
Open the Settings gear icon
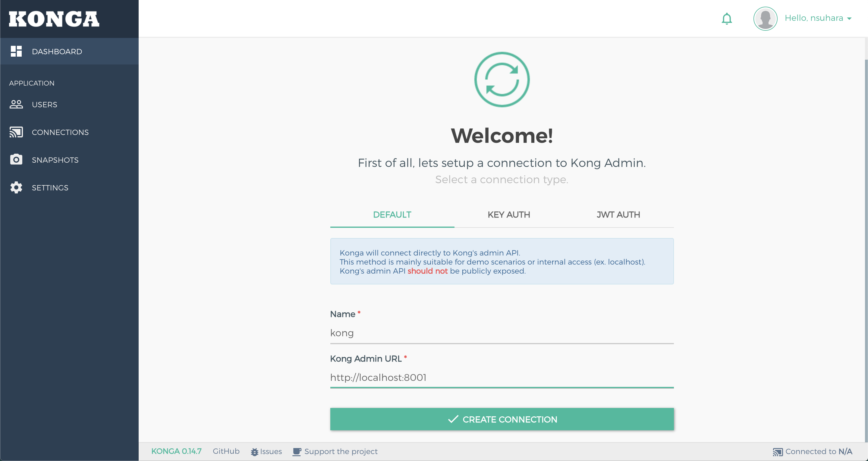[x=16, y=187]
